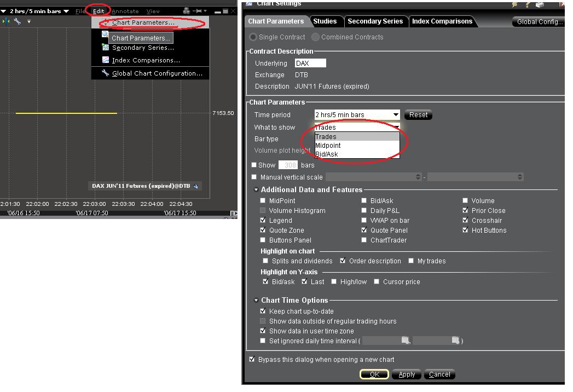Toggle the Crosshair checkbox
Image resolution: width=573 pixels, height=392 pixels.
465,220
